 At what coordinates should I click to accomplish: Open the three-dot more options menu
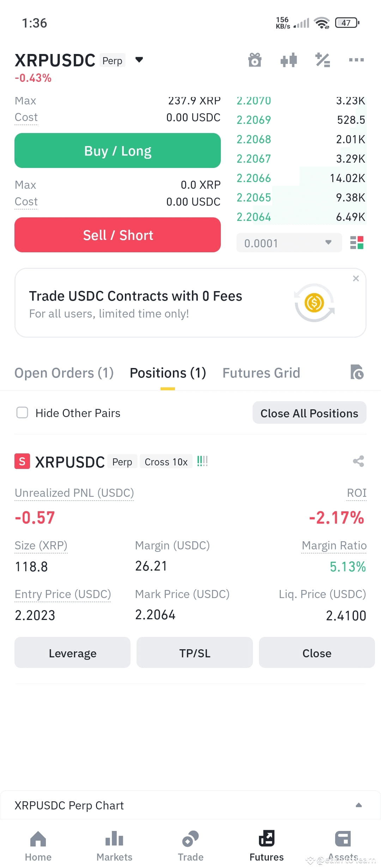pos(356,60)
